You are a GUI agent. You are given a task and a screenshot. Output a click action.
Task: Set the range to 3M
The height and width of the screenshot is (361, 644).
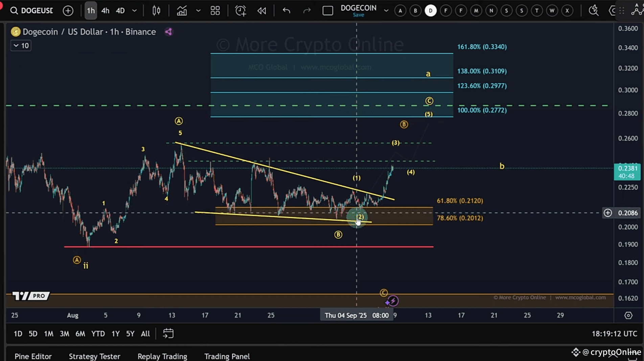click(64, 334)
